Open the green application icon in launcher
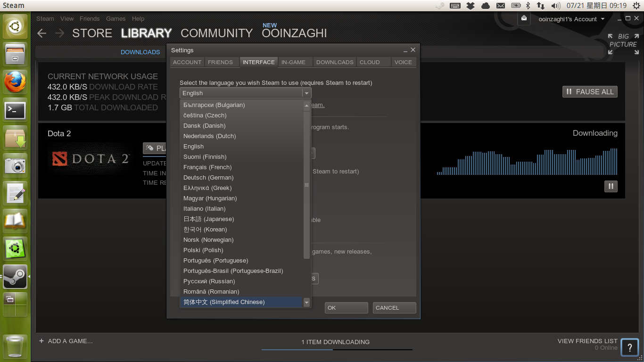 tap(15, 249)
